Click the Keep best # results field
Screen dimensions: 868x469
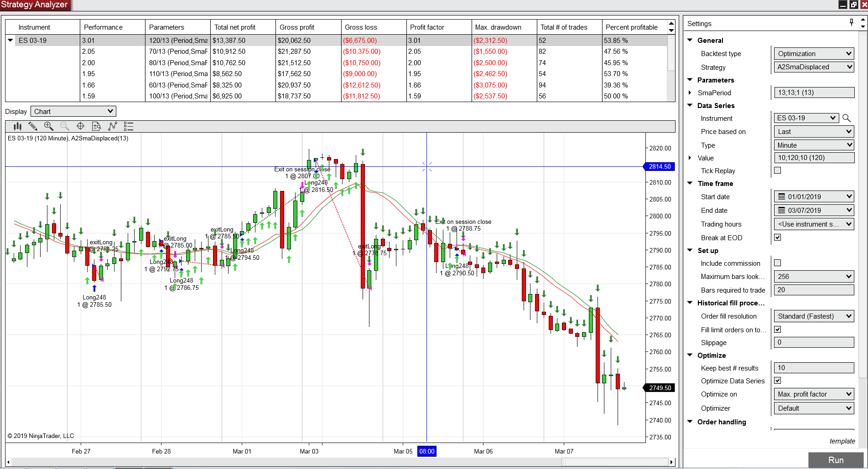click(814, 368)
